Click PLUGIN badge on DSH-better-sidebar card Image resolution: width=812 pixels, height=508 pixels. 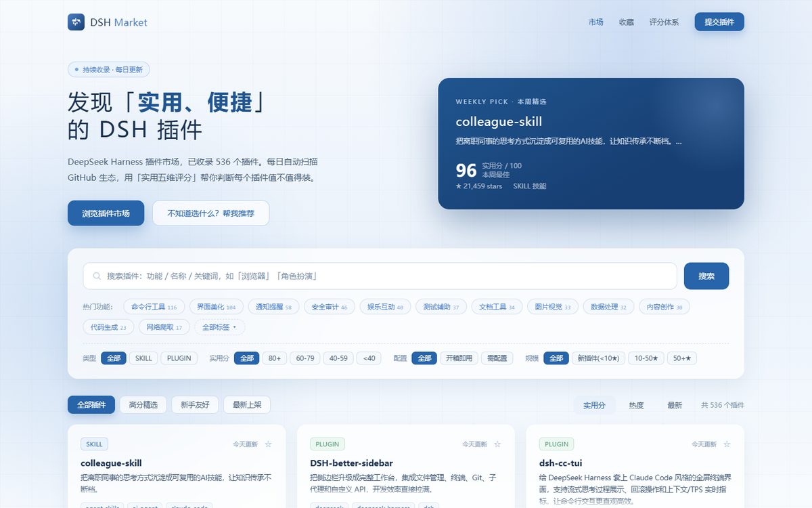point(328,444)
